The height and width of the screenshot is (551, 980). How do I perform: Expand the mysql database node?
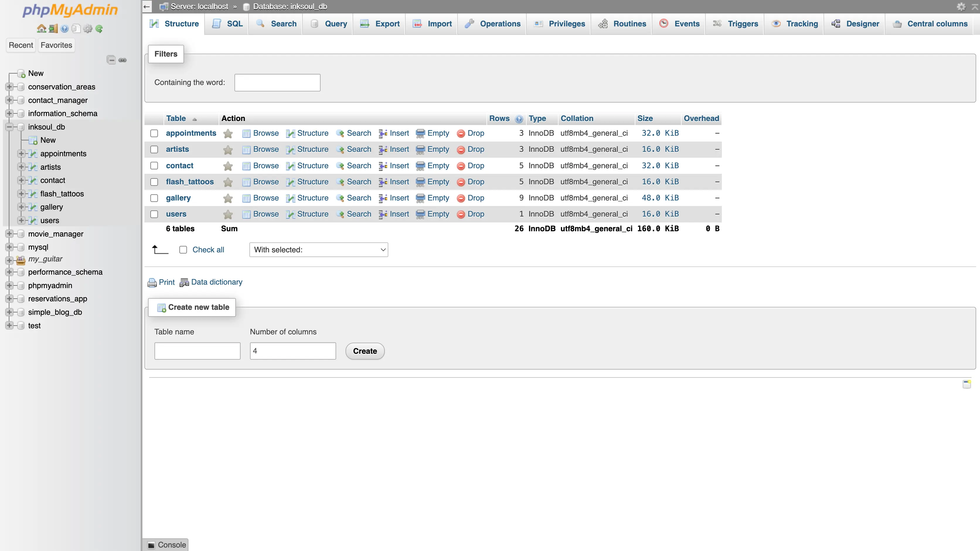(9, 247)
